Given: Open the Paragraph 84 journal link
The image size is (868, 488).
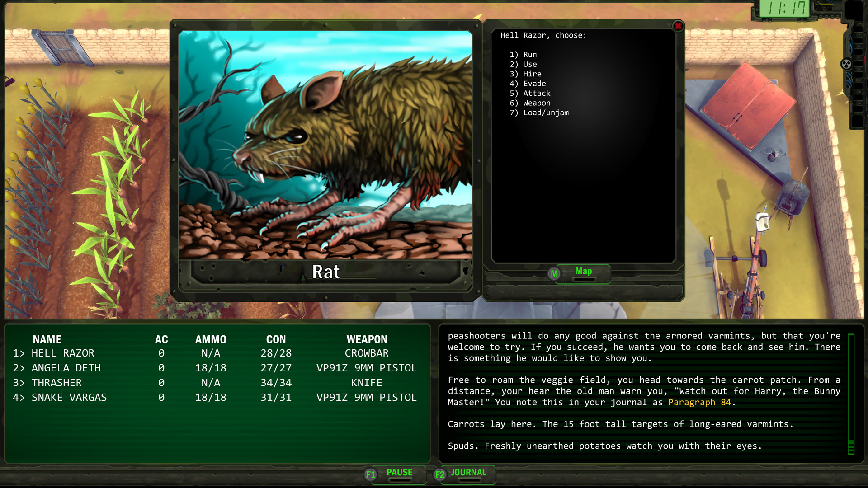Looking at the screenshot, I should [x=700, y=402].
